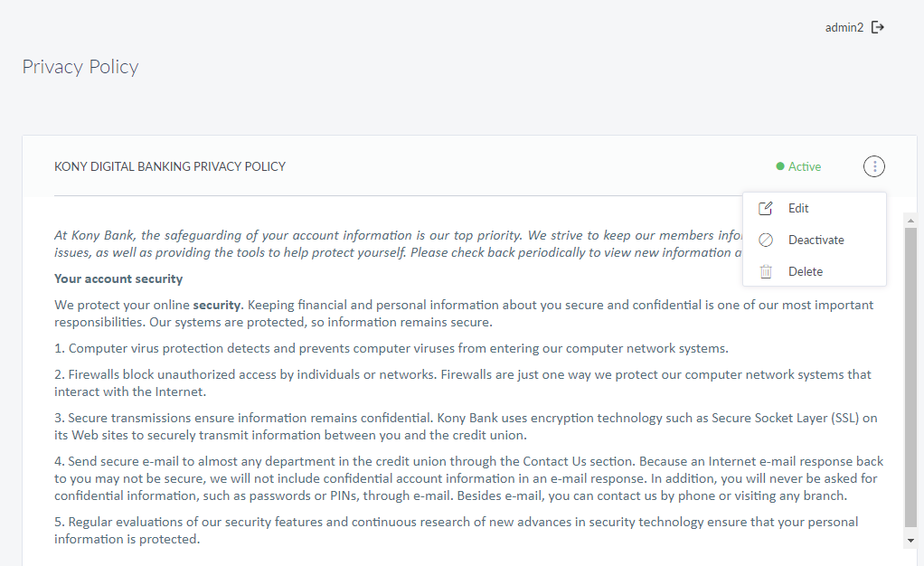Click the Deactivate circle-slash icon
The height and width of the screenshot is (566, 924).
pyautogui.click(x=766, y=241)
